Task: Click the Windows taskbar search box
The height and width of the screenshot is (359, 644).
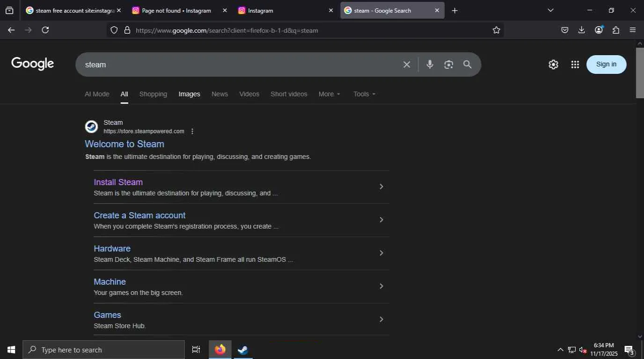Action: click(x=103, y=350)
